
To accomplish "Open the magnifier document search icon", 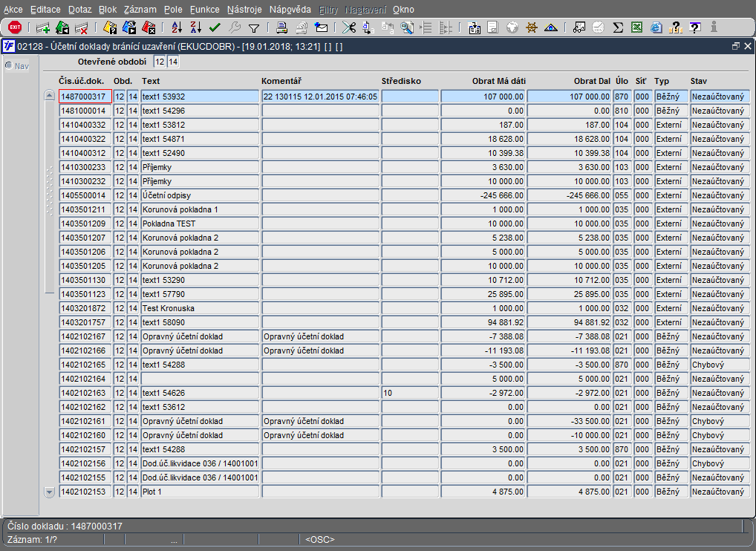I will pyautogui.click(x=407, y=28).
